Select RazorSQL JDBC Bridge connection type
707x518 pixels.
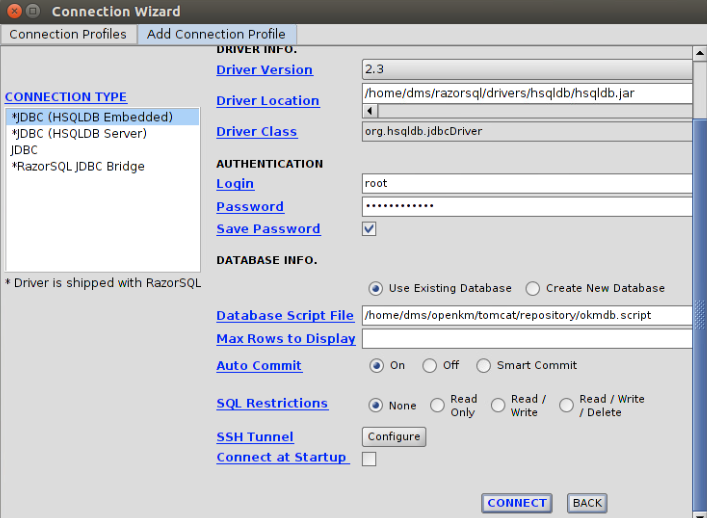click(78, 166)
